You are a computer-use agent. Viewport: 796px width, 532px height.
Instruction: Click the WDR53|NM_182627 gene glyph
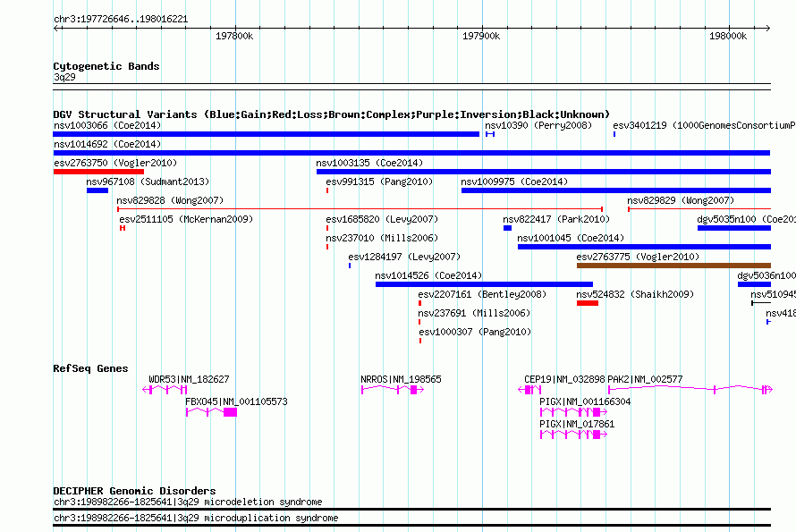[165, 390]
